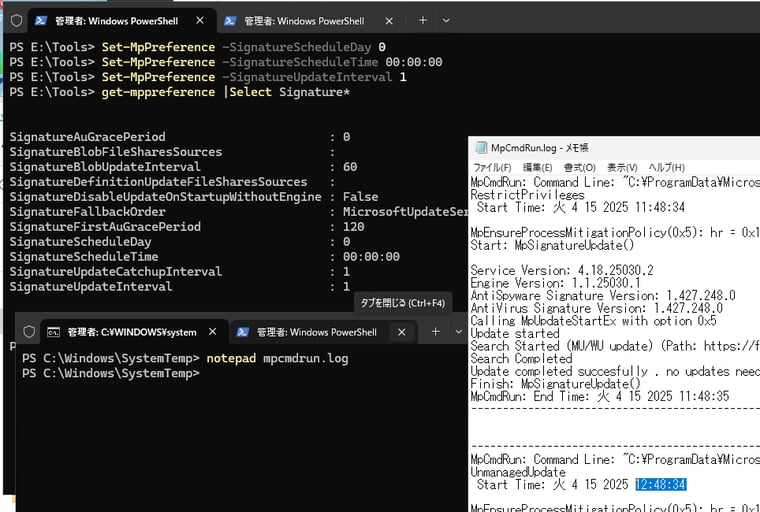
Task: Click 'Update started' line in Notepad
Action: pos(515,333)
